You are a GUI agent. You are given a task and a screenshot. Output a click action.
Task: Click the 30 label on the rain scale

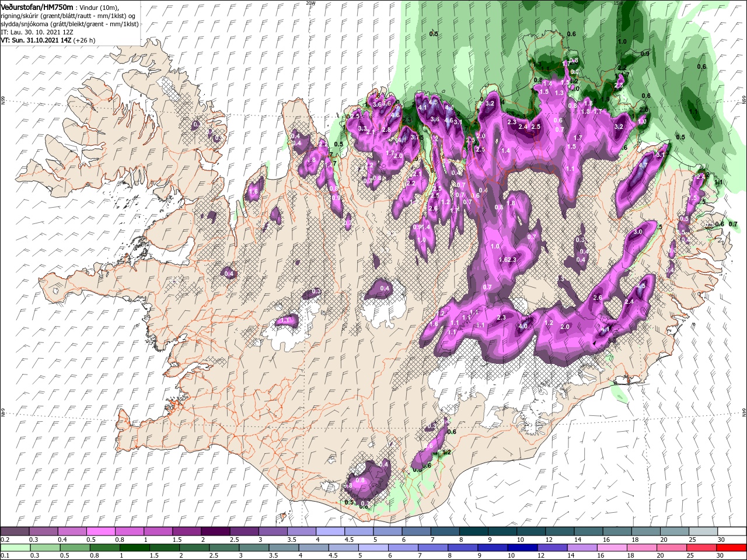tap(721, 556)
